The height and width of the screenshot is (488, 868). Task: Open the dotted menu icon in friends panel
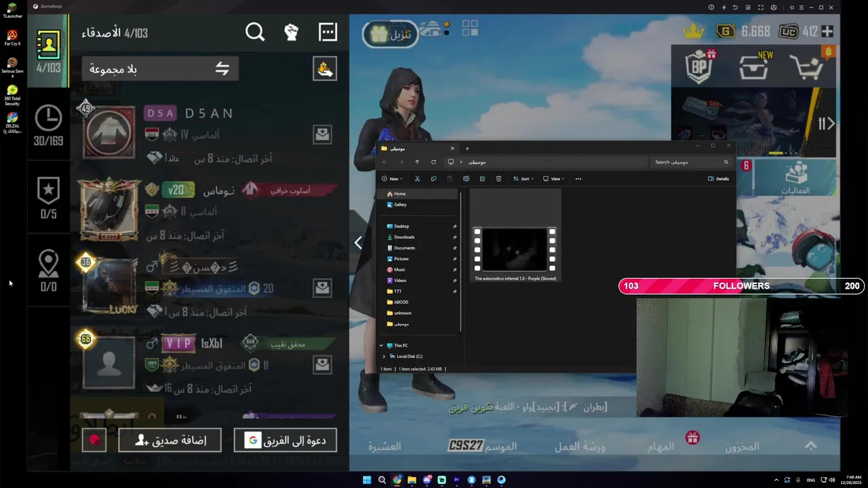328,32
